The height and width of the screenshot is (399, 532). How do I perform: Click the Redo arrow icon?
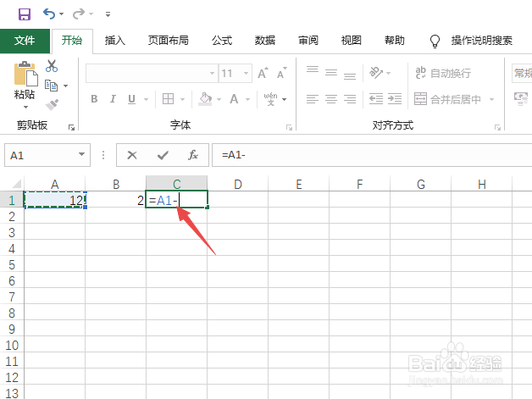tap(79, 14)
